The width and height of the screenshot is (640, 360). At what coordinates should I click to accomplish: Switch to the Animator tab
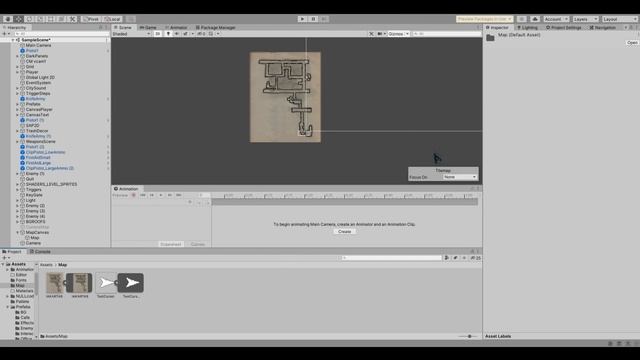coord(176,27)
